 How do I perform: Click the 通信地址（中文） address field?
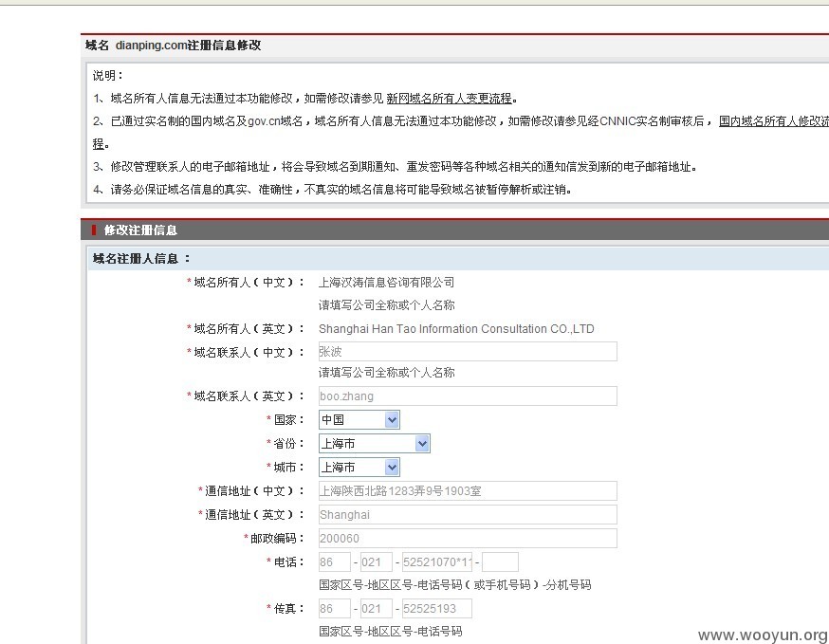468,491
